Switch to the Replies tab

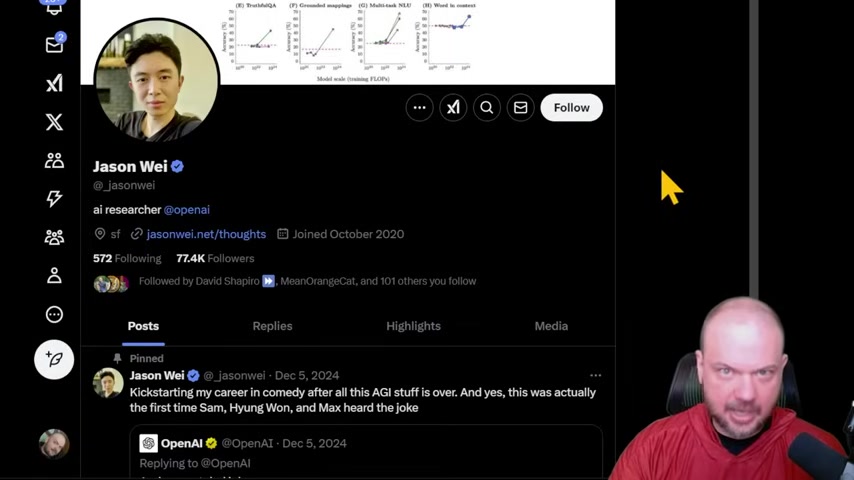pos(272,326)
